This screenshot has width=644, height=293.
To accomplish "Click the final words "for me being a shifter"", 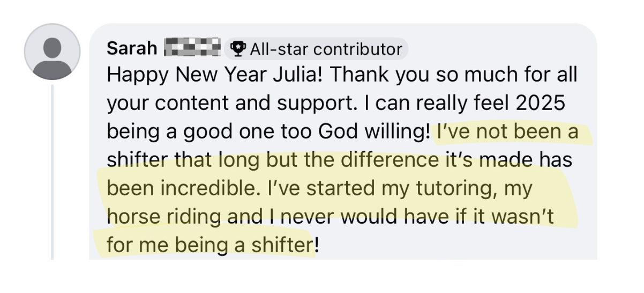I will [x=209, y=245].
